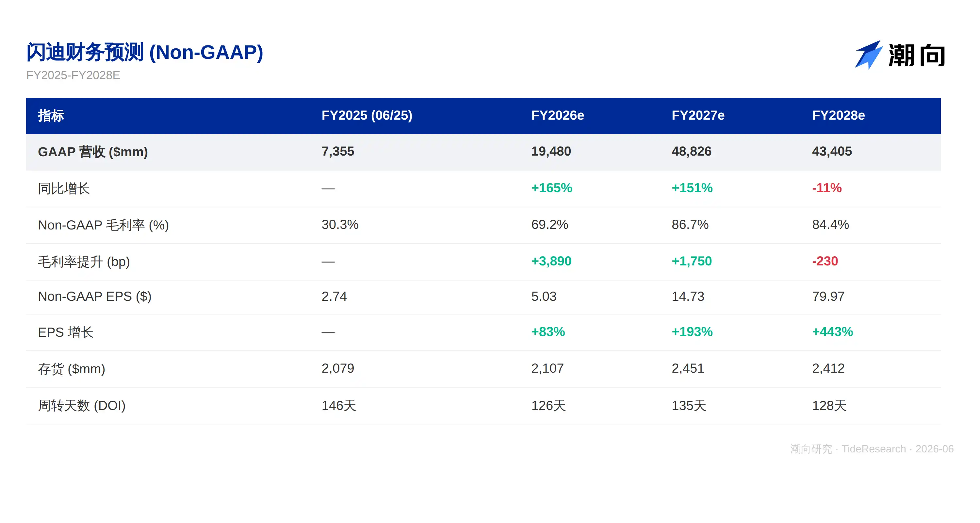Click the +165% growth value

pos(552,188)
